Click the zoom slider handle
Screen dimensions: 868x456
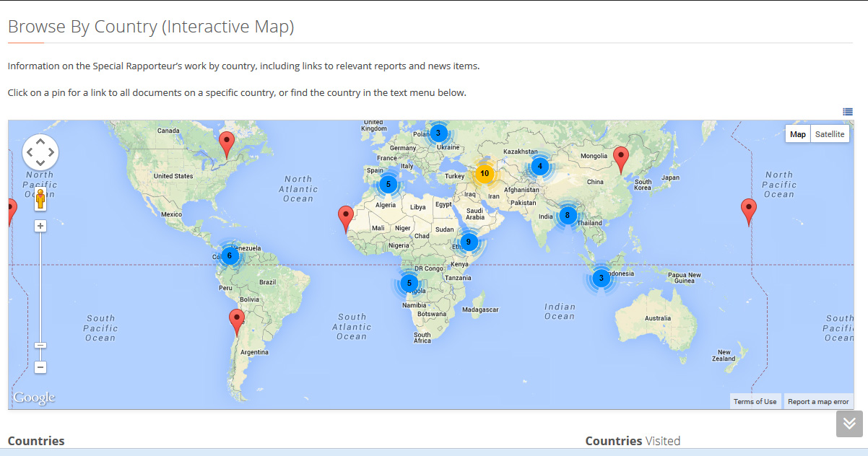tap(40, 346)
